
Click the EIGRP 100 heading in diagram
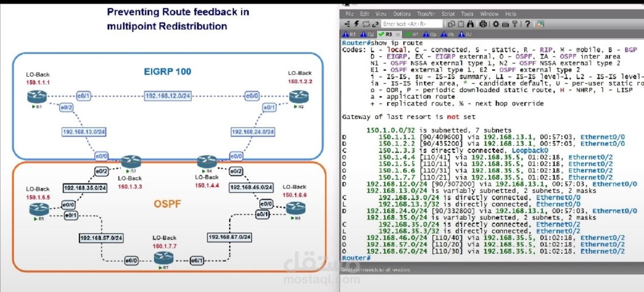click(x=168, y=72)
